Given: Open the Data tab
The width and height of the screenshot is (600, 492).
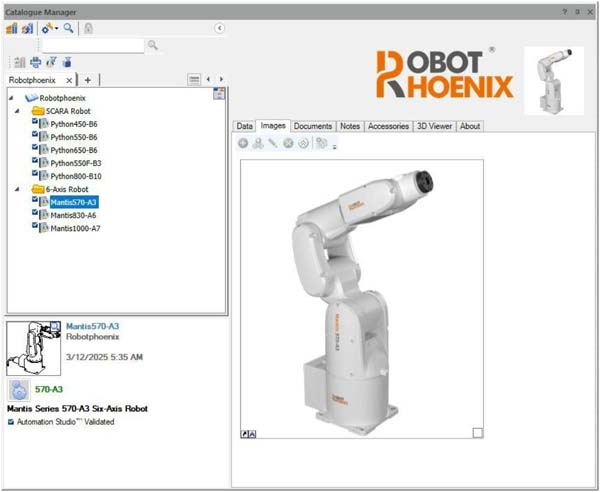Looking at the screenshot, I should click(x=244, y=126).
